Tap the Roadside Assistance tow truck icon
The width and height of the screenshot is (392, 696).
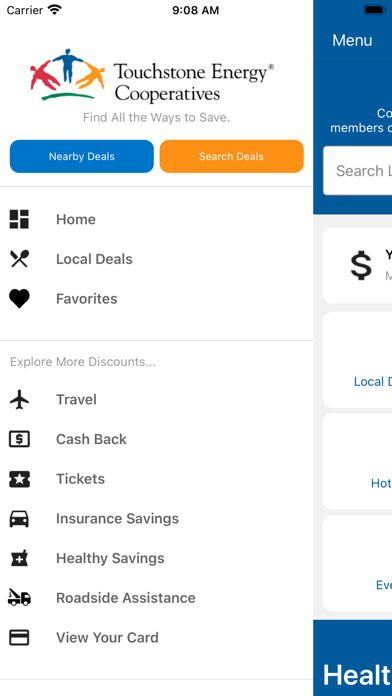coord(19,597)
